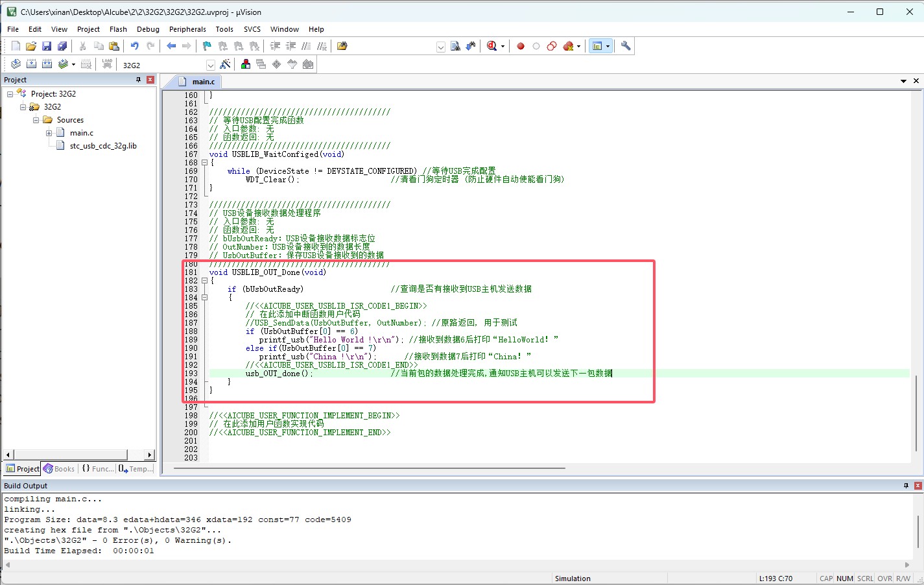
Task: Undo the last edit
Action: pos(135,46)
